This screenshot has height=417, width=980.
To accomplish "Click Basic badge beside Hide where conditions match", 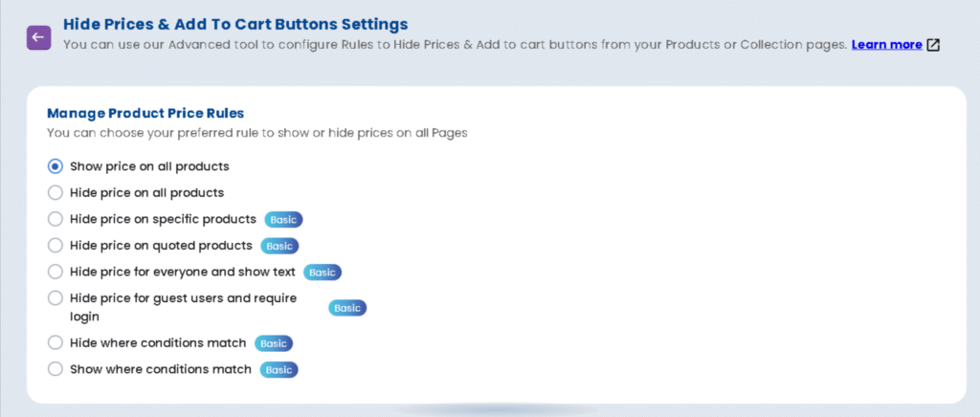I will (274, 342).
